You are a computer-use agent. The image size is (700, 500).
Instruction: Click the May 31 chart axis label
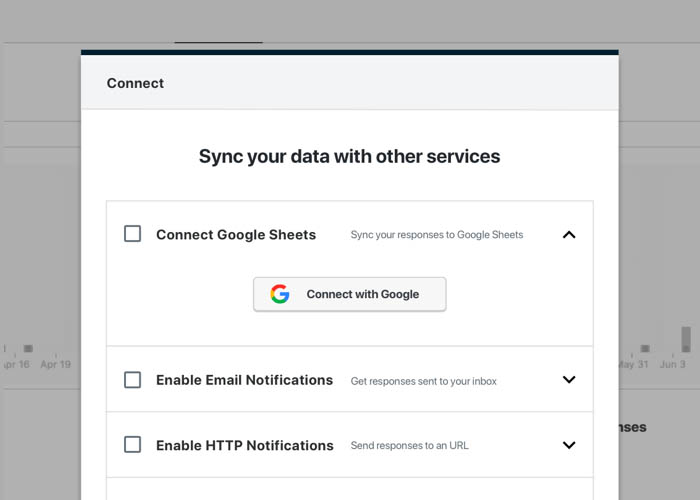click(x=633, y=364)
